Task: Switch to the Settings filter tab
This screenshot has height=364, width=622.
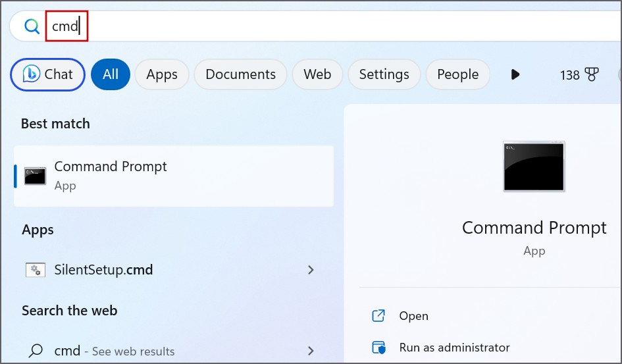Action: pos(384,74)
